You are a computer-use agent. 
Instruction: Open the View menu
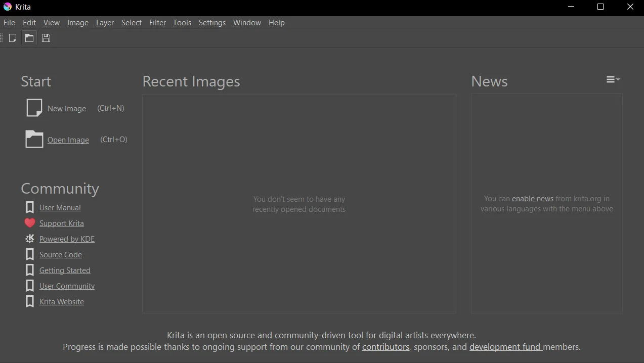[x=52, y=23]
